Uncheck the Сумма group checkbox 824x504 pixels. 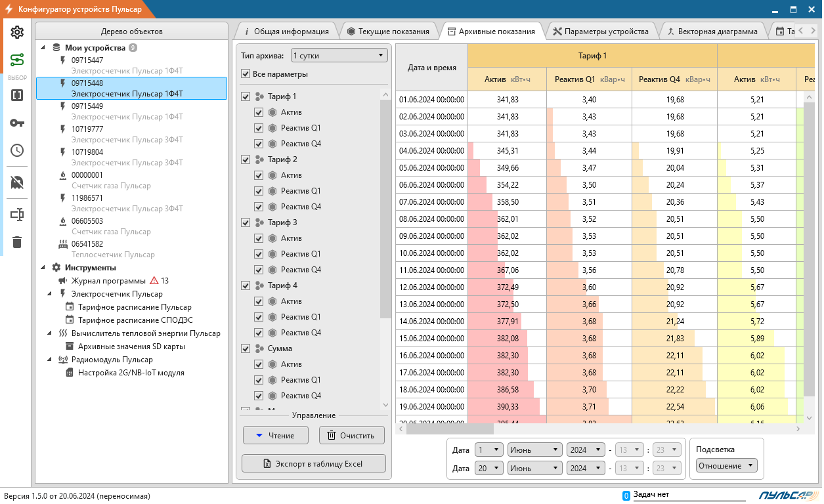click(246, 348)
